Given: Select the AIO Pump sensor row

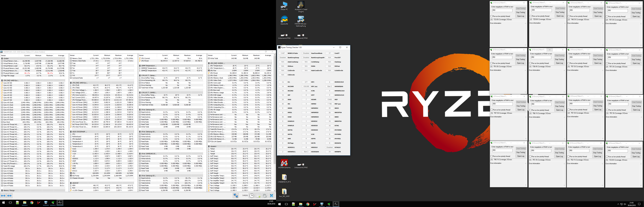Looking at the screenshot, I should [102, 176].
